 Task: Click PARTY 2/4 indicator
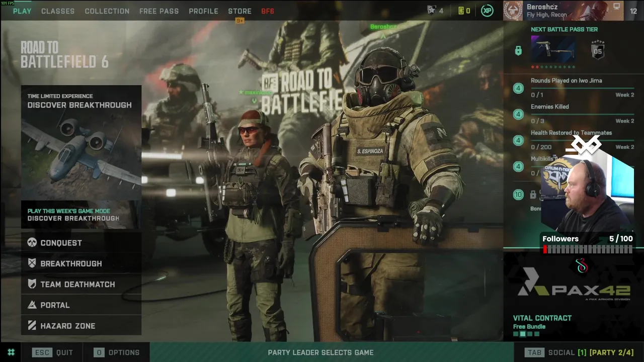click(611, 352)
